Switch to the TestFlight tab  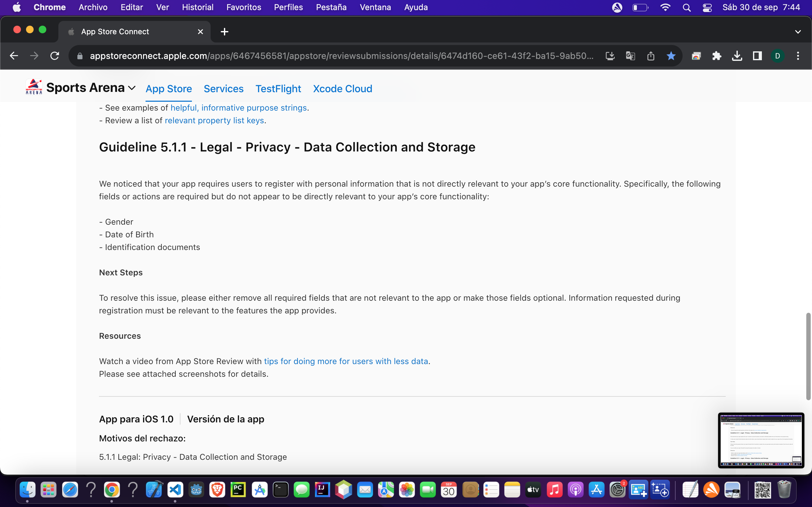(278, 88)
